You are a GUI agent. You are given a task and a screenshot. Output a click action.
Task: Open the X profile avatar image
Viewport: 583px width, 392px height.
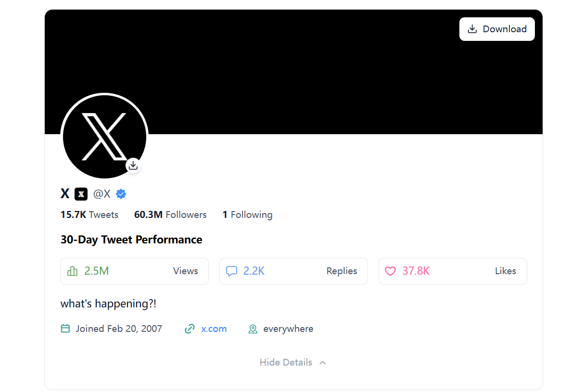click(x=104, y=136)
